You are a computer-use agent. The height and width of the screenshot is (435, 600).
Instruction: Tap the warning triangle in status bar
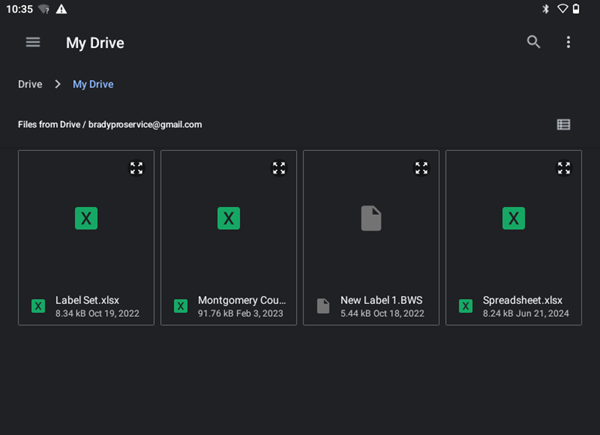(x=62, y=9)
